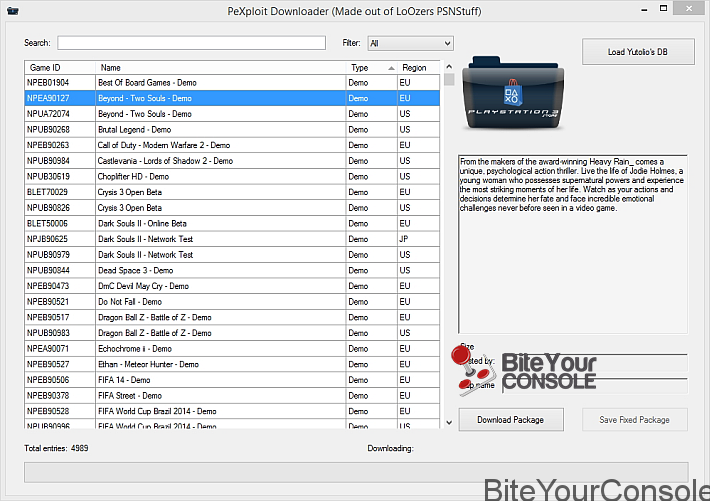Select Dark Souls II Network Test NPJB90625

click(232, 239)
